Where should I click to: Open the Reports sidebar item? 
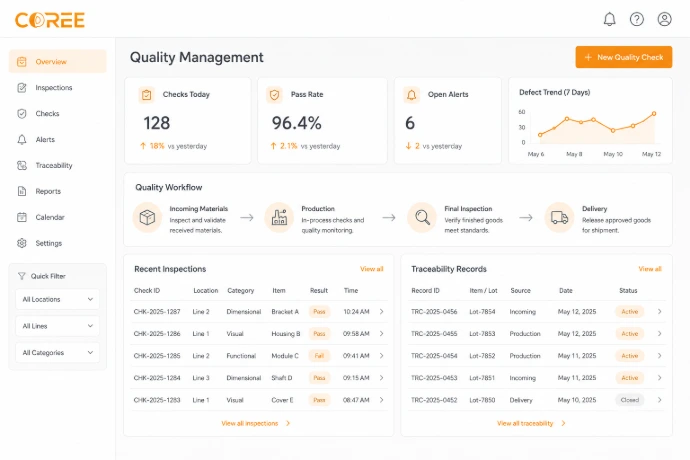48,191
